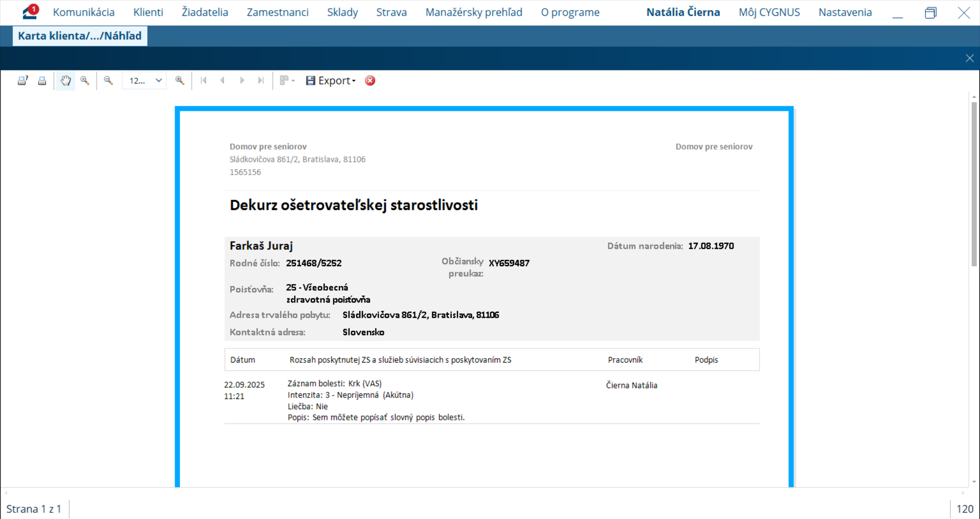Click the Rodné číslo value 251468/5252

tap(314, 263)
